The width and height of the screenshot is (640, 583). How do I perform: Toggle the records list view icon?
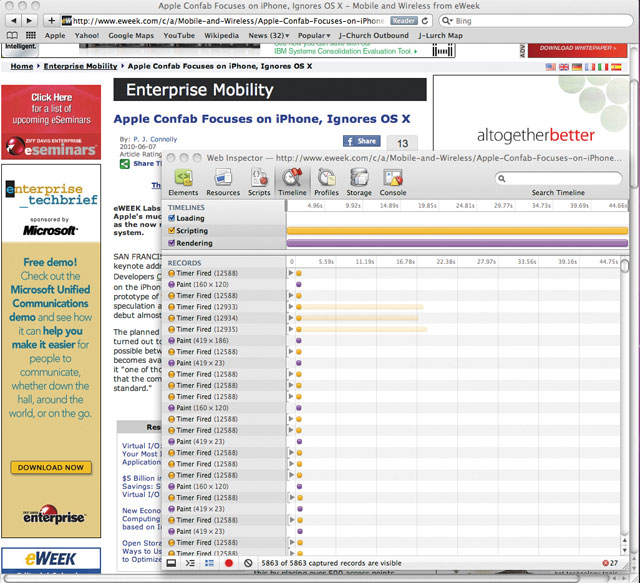pyautogui.click(x=209, y=563)
